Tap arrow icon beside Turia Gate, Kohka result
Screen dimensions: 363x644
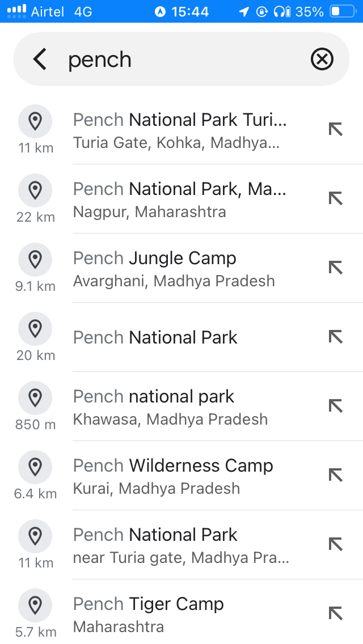(335, 129)
